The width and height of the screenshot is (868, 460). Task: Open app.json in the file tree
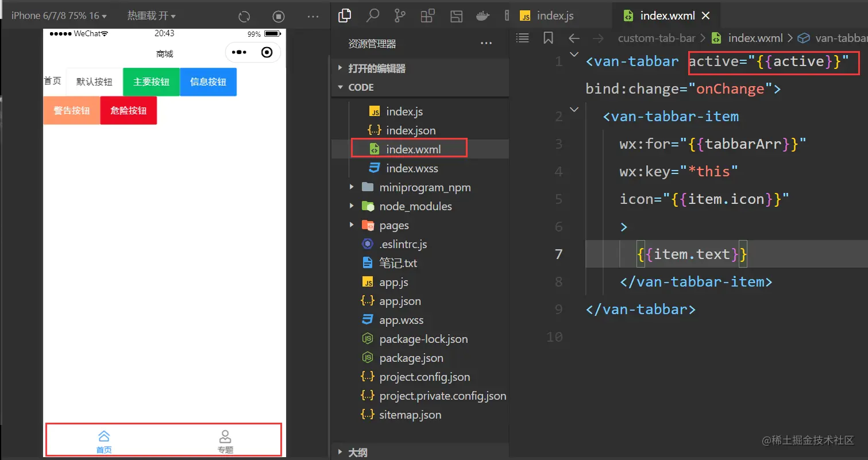[420, 301]
